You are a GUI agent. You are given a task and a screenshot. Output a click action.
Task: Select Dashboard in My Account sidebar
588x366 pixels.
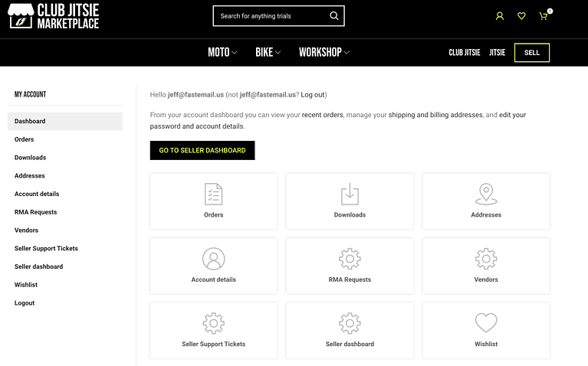click(65, 121)
